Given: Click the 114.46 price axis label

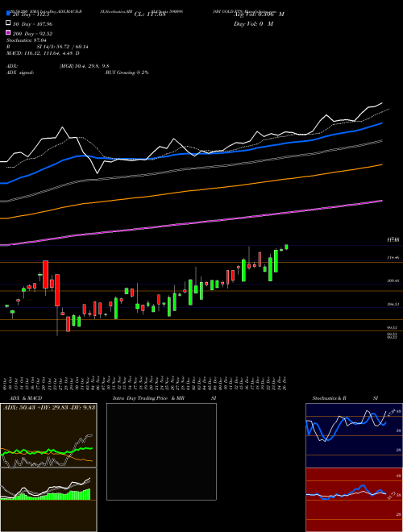Looking at the screenshot, I should click(x=393, y=258).
